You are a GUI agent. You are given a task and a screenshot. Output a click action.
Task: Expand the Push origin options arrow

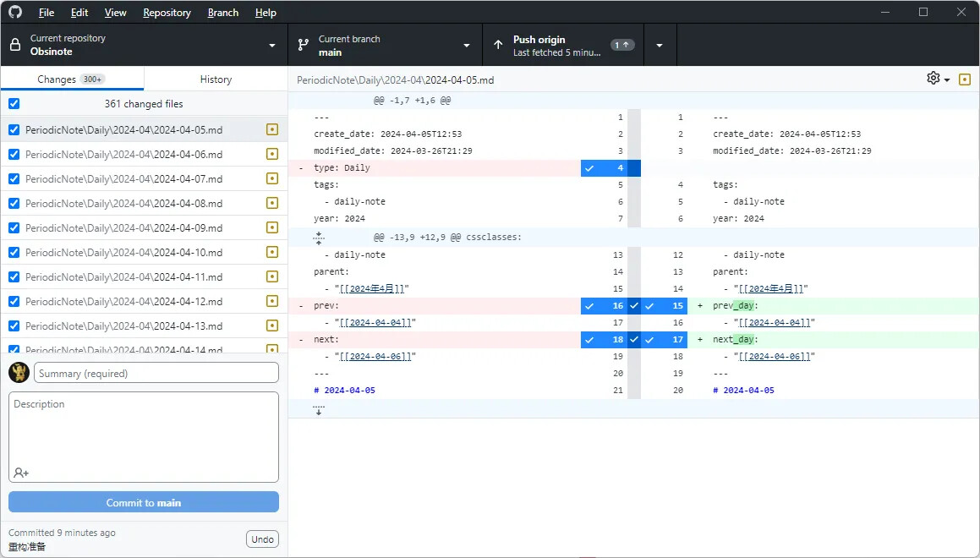[660, 45]
